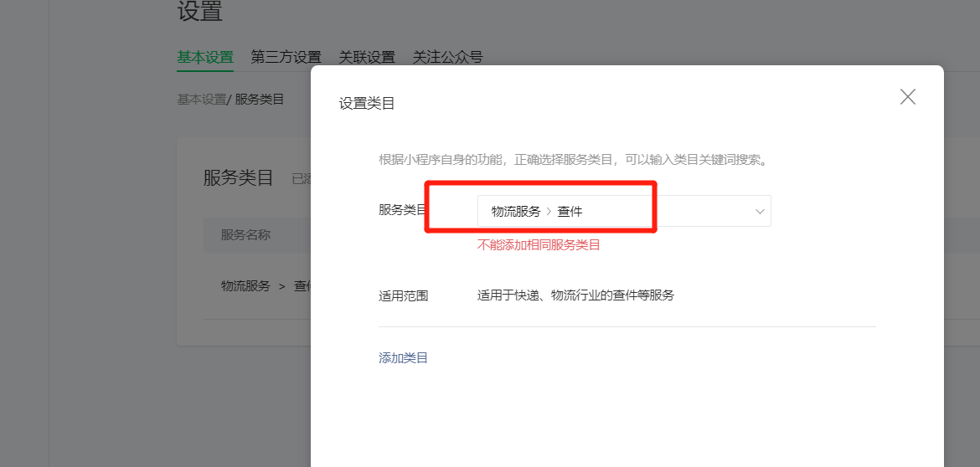Select the 查件 subcategory text in the selector
Screen dimensions: 980x467
pos(570,212)
